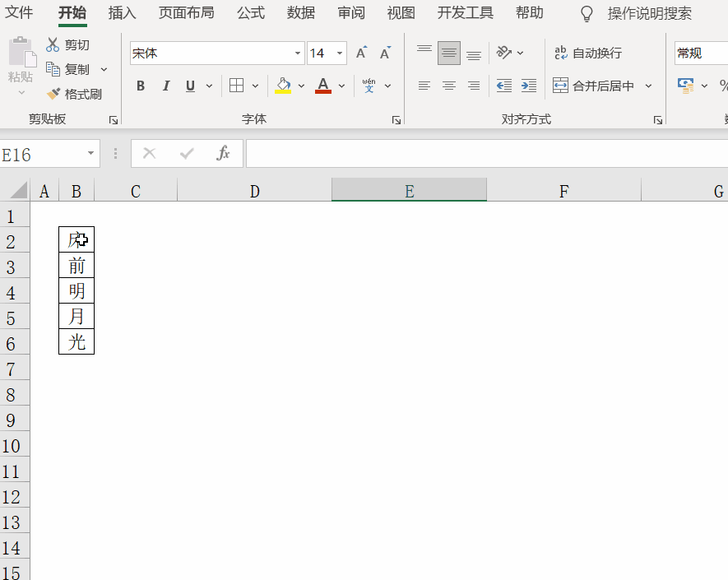Open the 常规 number format box
Viewport: 728px width, 580px height.
coord(701,53)
